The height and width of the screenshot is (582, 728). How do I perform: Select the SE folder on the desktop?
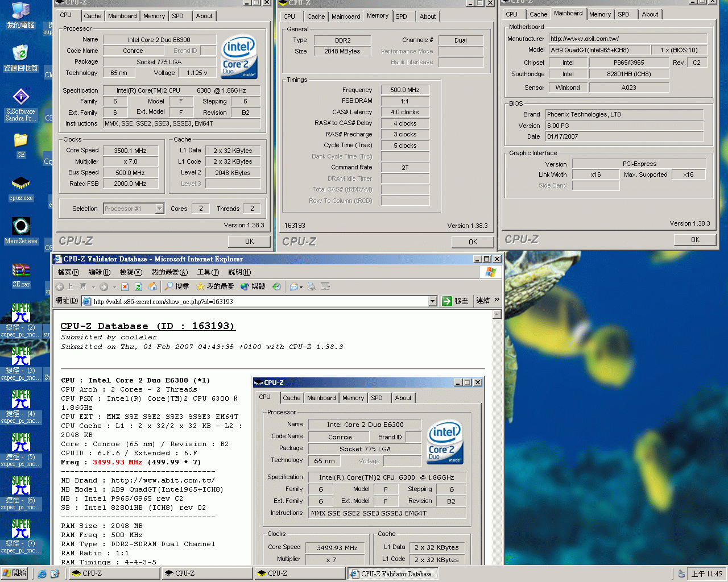click(x=21, y=145)
